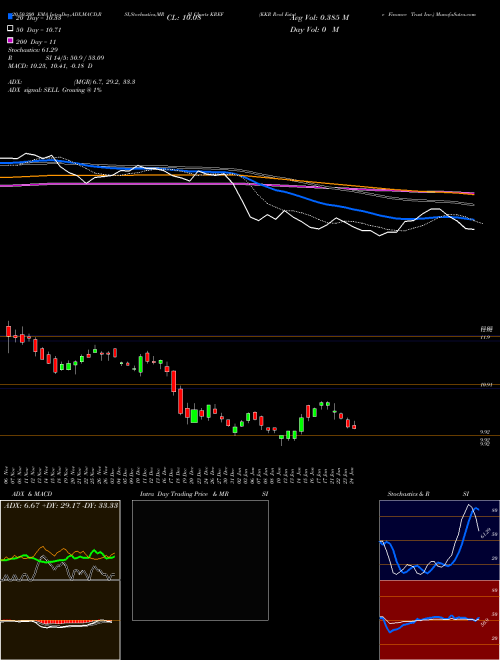Image resolution: width=500 pixels, height=660 pixels.
Task: Click the white 50 Day EMA legend swatch
Action: (x=11, y=29)
